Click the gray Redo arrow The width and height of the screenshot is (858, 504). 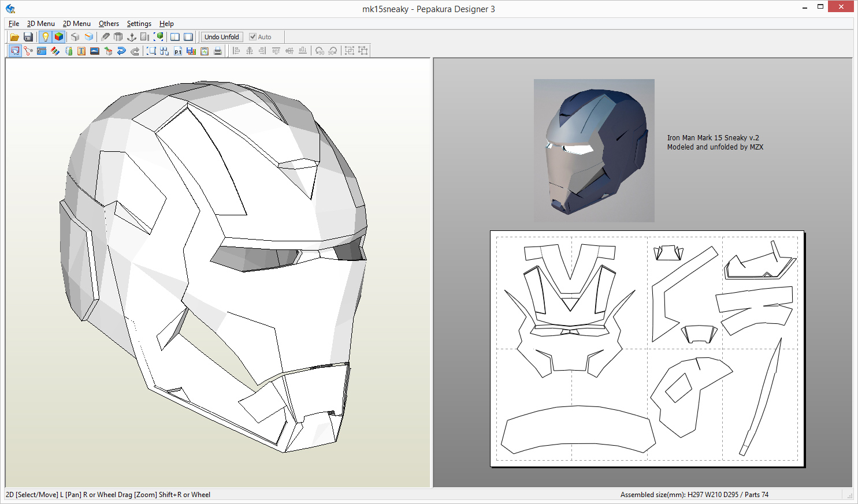(x=135, y=51)
